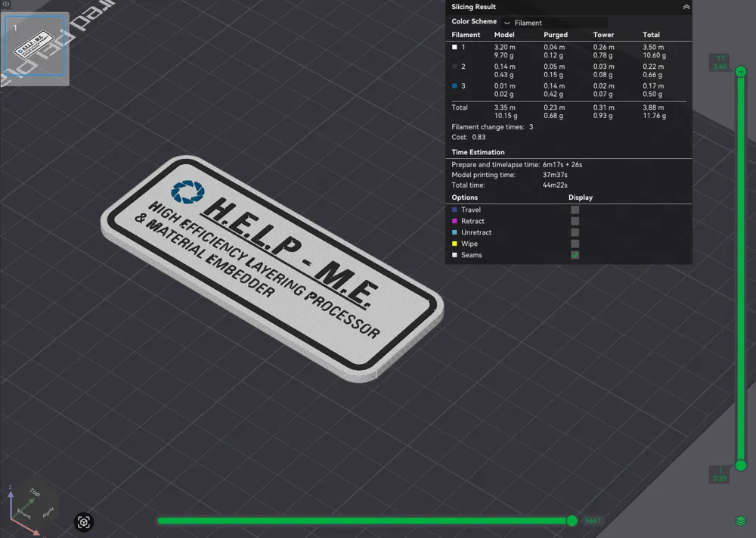Click the white Filament 1 color swatch
Screen dimensions: 756x538
coord(454,47)
